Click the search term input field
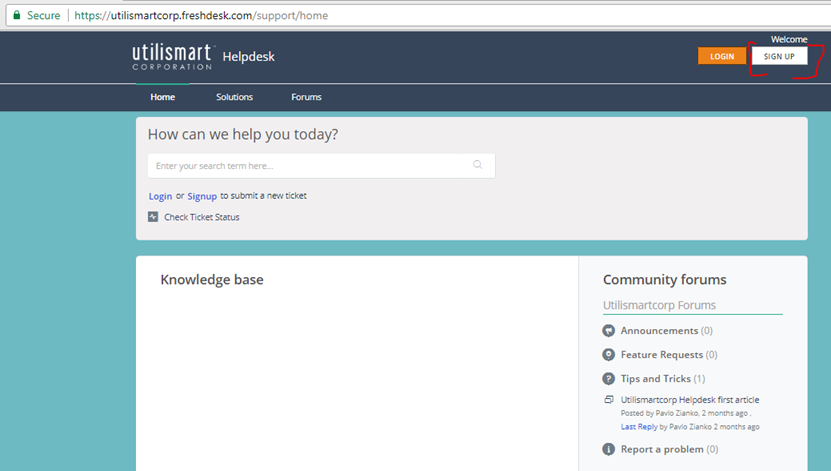 pos(321,166)
